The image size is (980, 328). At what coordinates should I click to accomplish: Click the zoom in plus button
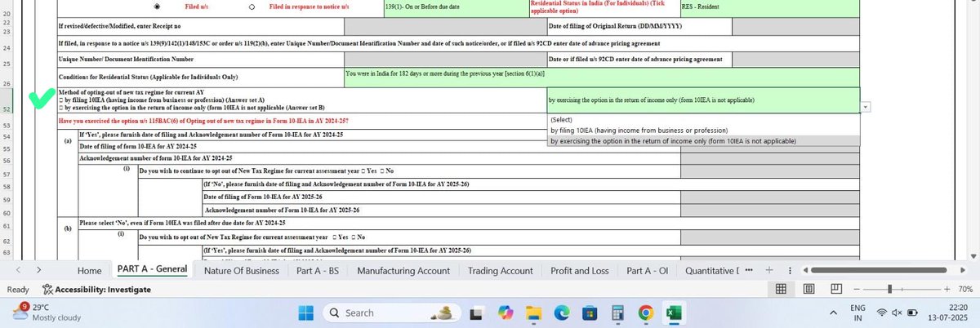pos(947,289)
